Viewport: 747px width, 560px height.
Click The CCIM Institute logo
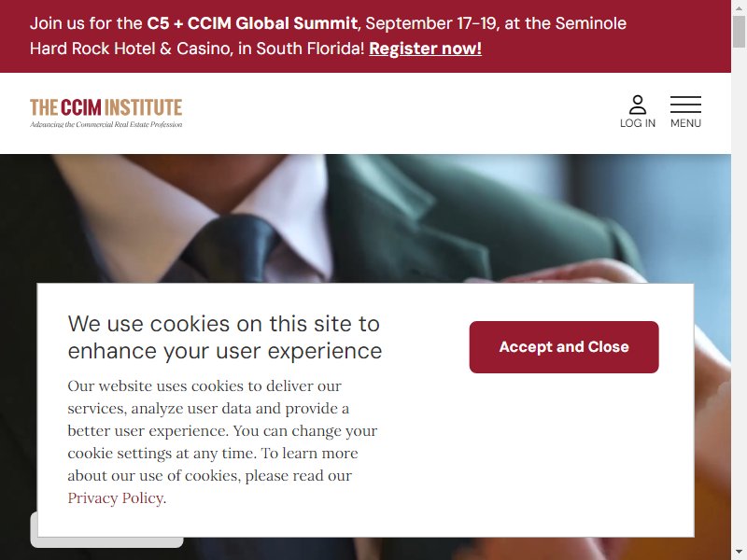pos(106,113)
